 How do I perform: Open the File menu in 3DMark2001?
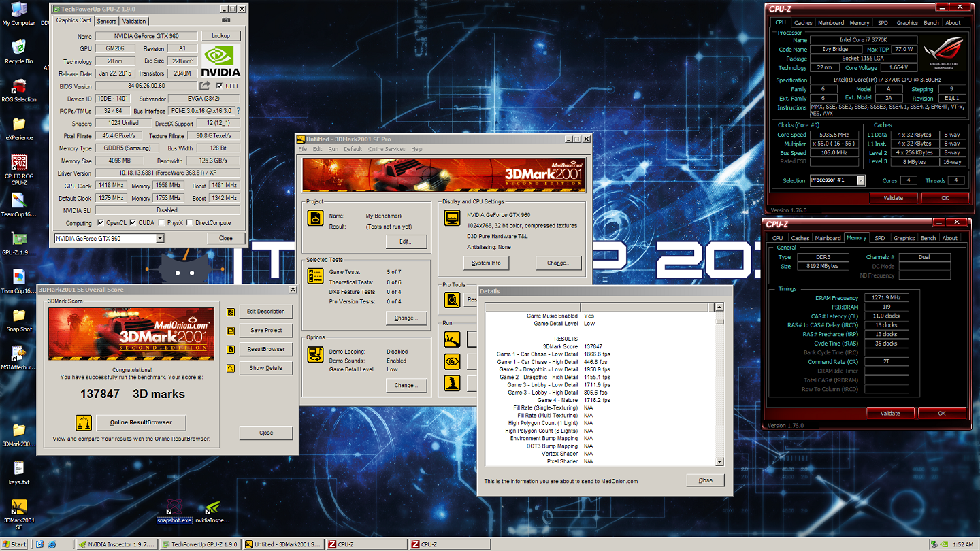point(303,149)
